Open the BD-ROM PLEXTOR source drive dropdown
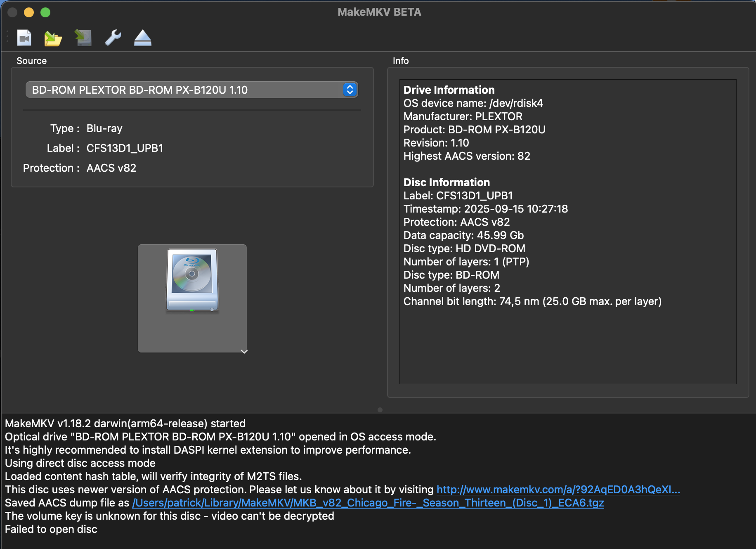Viewport: 756px width, 549px height. pos(191,90)
